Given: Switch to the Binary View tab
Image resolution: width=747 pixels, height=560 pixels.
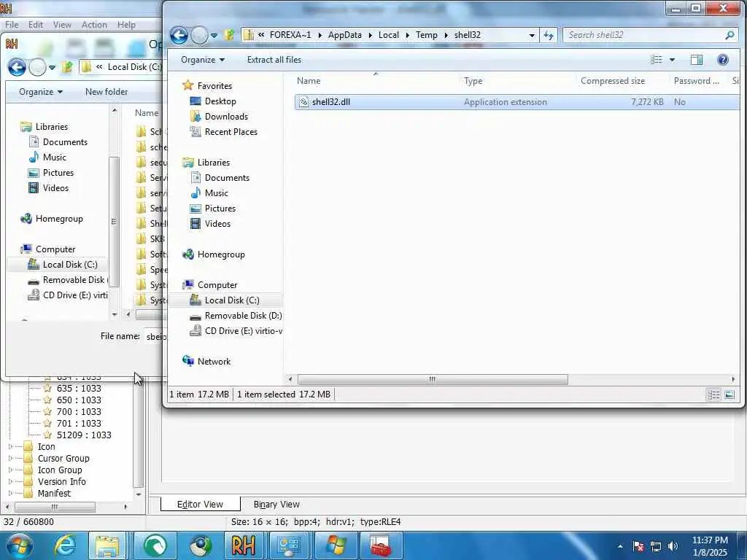Looking at the screenshot, I should click(x=276, y=505).
